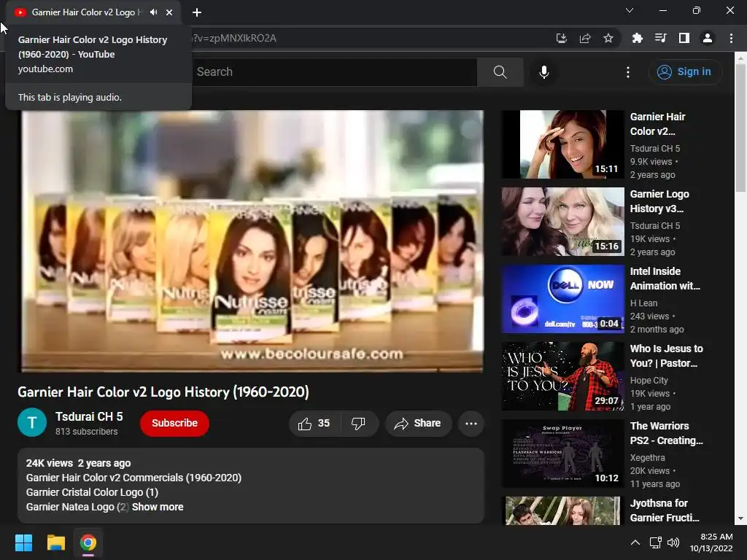This screenshot has height=560, width=747.
Task: Open the Windows Start menu
Action: [x=23, y=542]
